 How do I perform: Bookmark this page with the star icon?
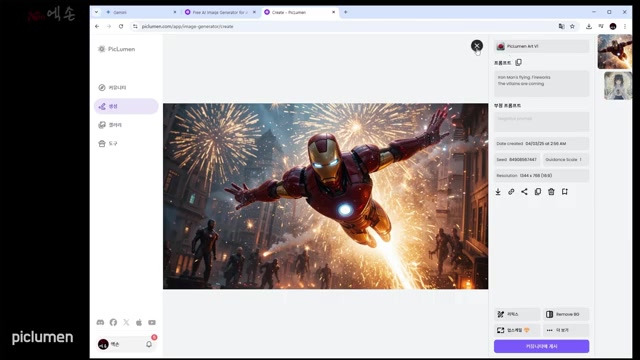point(572,26)
